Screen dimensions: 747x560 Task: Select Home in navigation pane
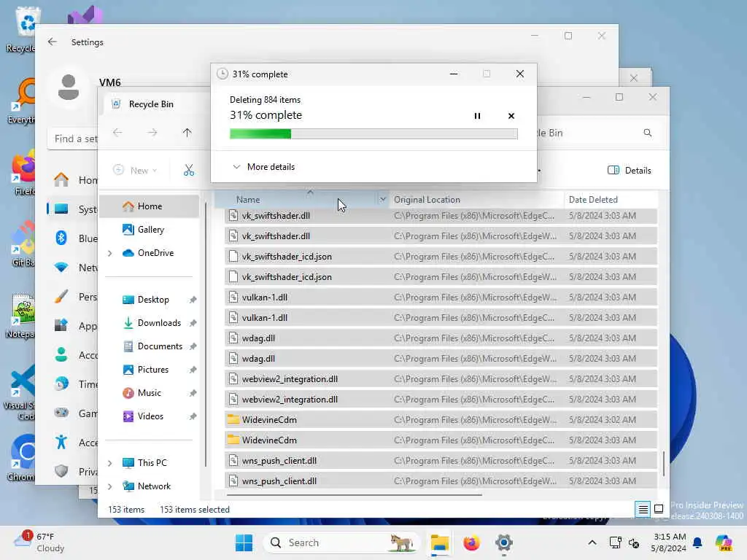149,206
